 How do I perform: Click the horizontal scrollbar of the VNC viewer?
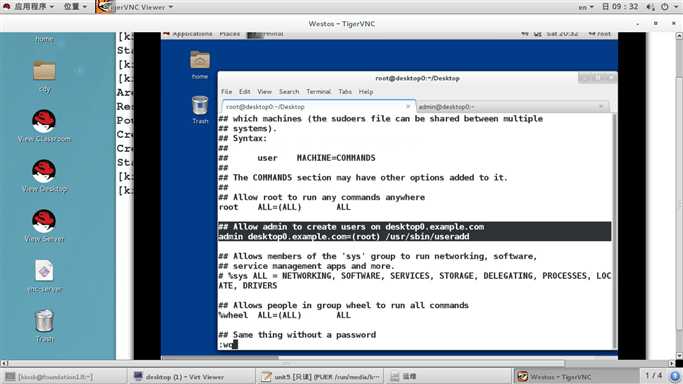[285, 363]
